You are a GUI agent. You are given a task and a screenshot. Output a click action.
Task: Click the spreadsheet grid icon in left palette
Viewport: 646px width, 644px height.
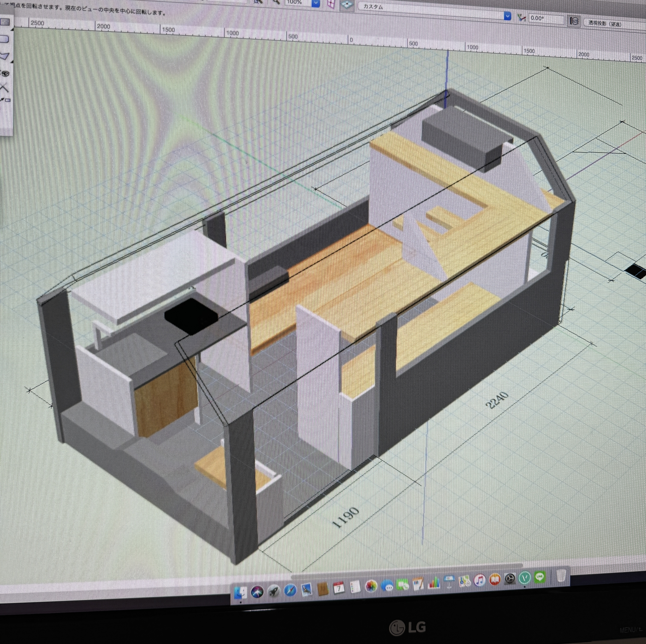click(5, 22)
